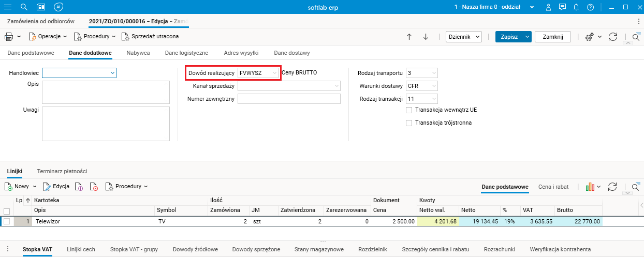Open the Terminarz płatności tab
Image resolution: width=644 pixels, height=257 pixels.
pos(62,171)
